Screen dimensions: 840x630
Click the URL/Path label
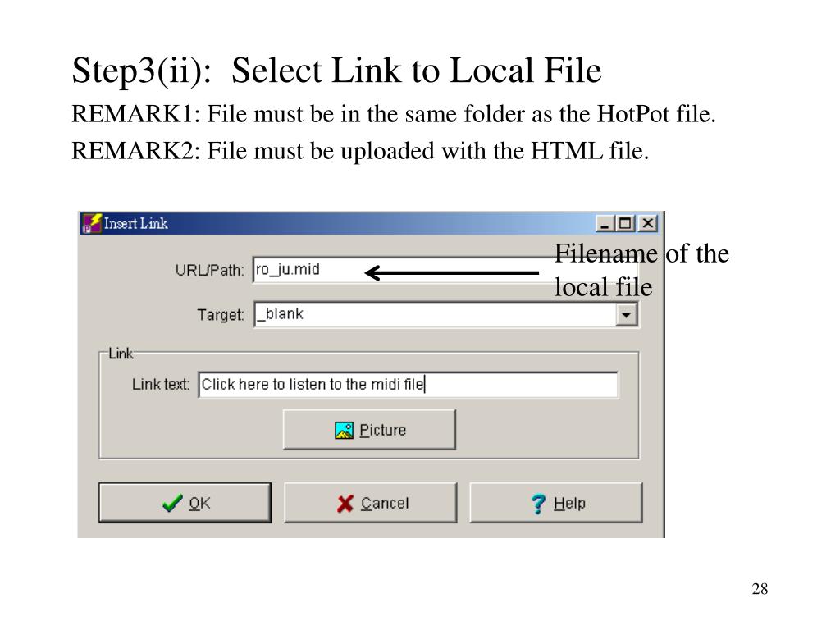[209, 270]
